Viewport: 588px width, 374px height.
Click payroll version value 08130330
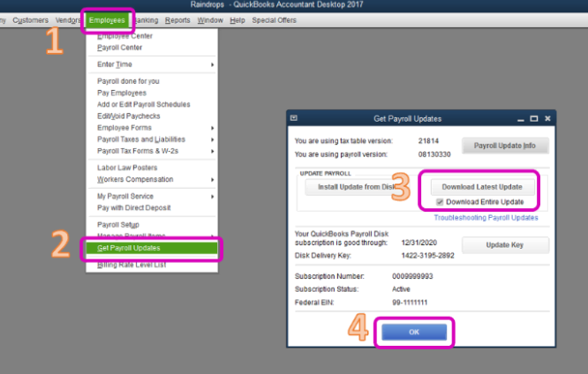coord(434,154)
